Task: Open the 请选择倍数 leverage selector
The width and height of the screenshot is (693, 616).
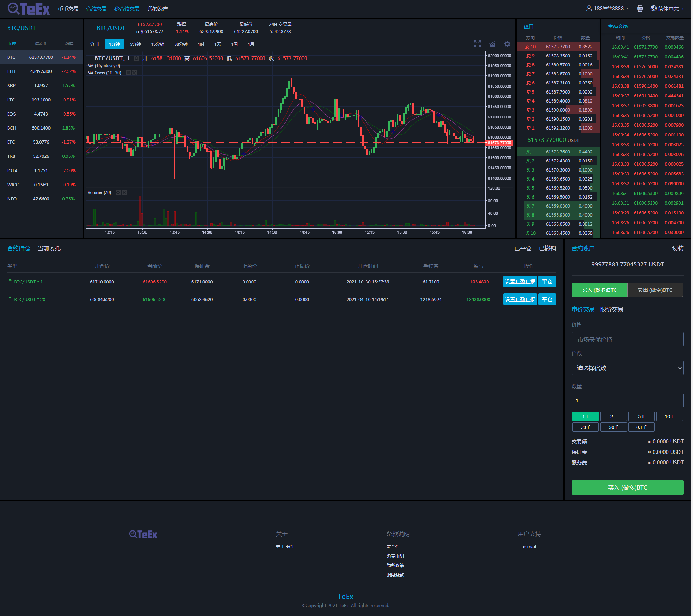Action: point(627,368)
